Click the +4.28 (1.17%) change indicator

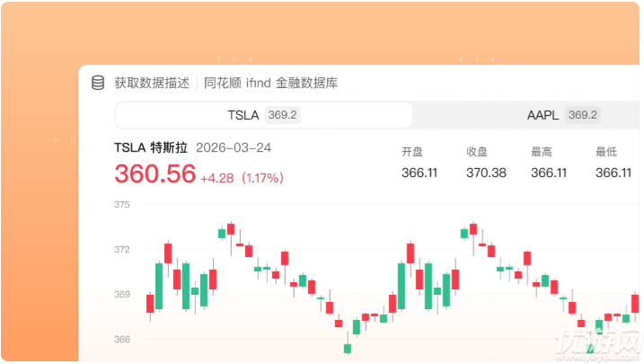242,178
